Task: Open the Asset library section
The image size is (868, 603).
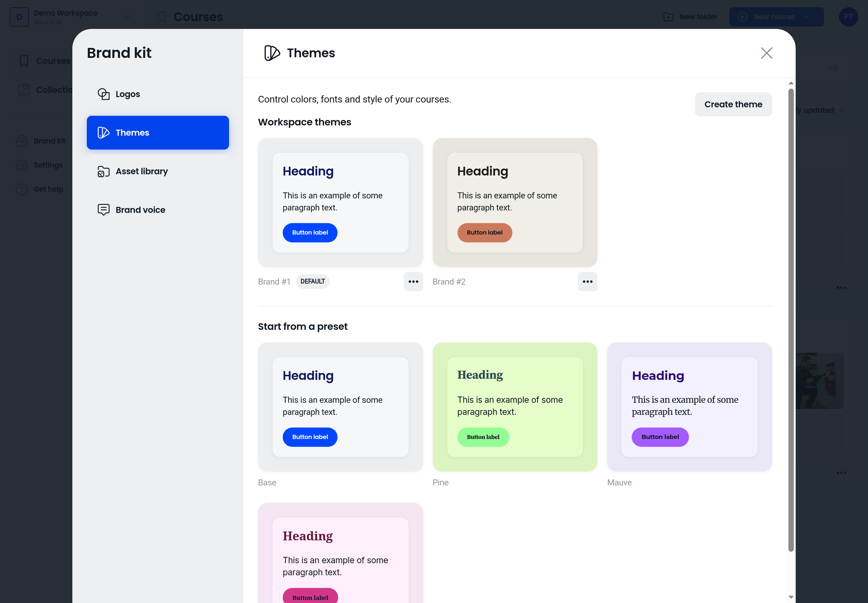Action: coord(158,171)
